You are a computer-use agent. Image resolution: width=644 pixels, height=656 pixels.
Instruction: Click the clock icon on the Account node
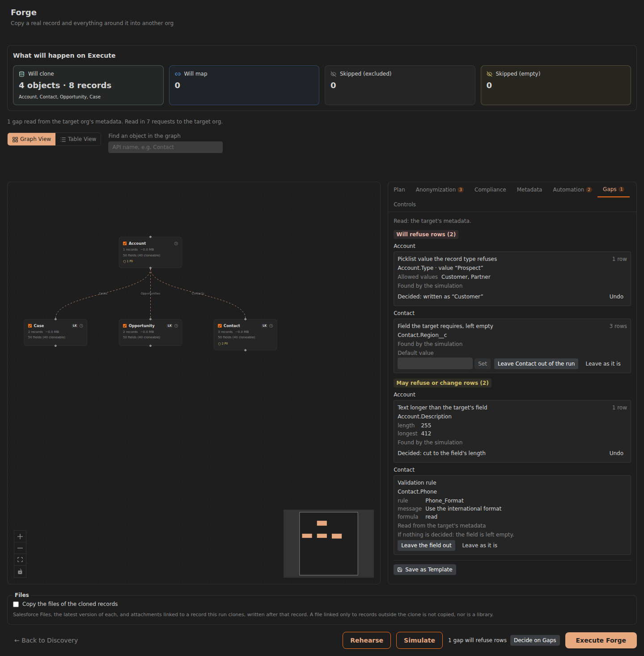pos(176,243)
